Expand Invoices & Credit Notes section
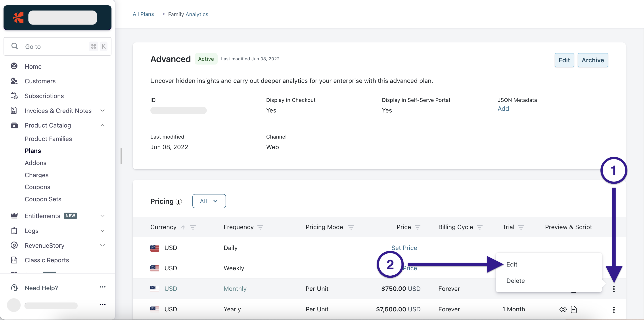This screenshot has width=644, height=320. pos(102,110)
